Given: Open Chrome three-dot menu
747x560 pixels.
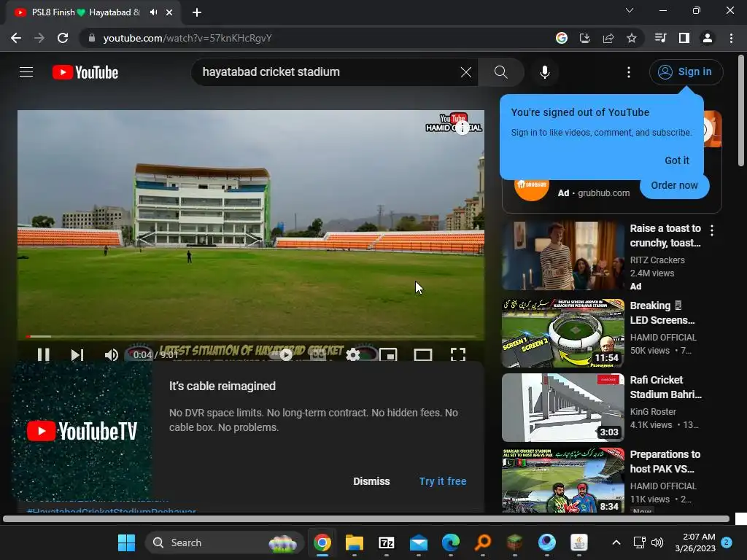Looking at the screenshot, I should [x=731, y=38].
